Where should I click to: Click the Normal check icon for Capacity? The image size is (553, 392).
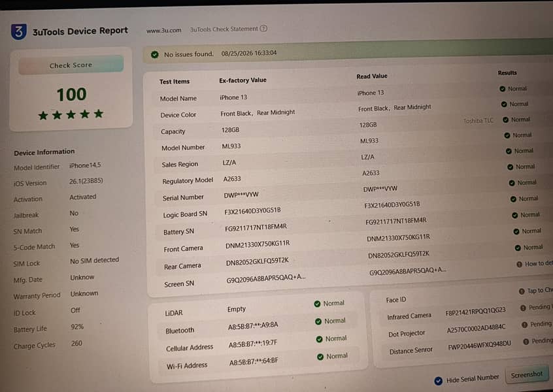pyautogui.click(x=505, y=120)
